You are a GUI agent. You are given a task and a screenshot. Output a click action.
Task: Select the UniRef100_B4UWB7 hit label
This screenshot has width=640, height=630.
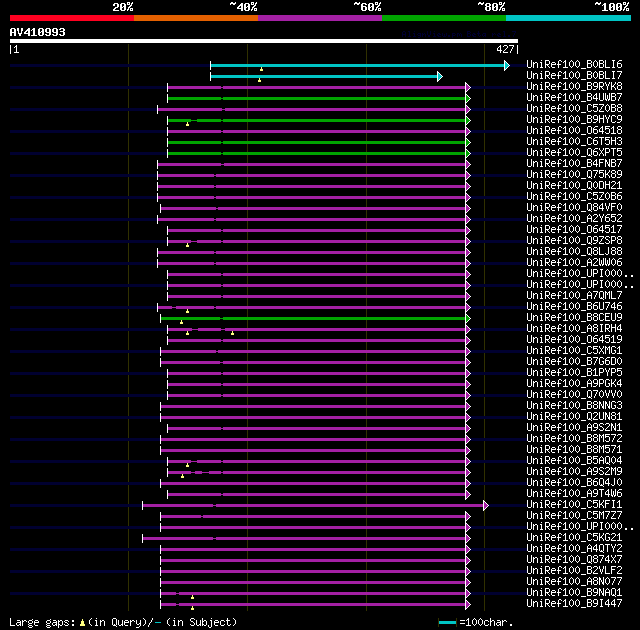[x=574, y=97]
